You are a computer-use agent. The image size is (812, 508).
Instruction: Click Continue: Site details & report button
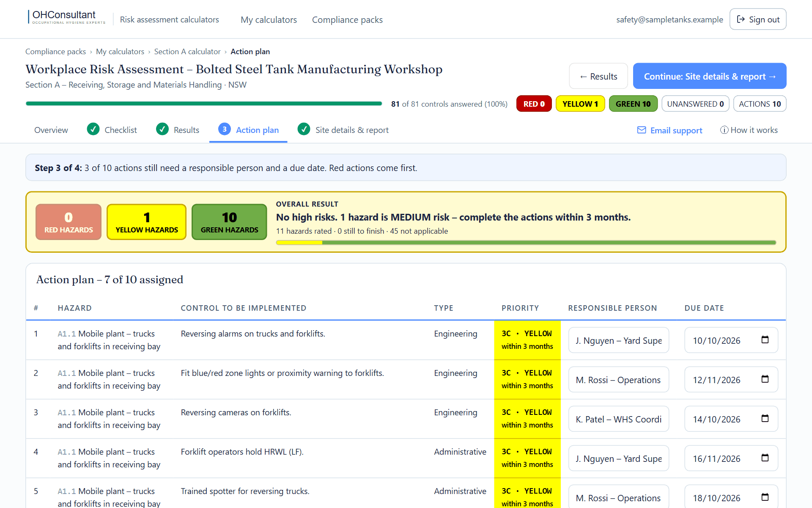[x=710, y=76]
